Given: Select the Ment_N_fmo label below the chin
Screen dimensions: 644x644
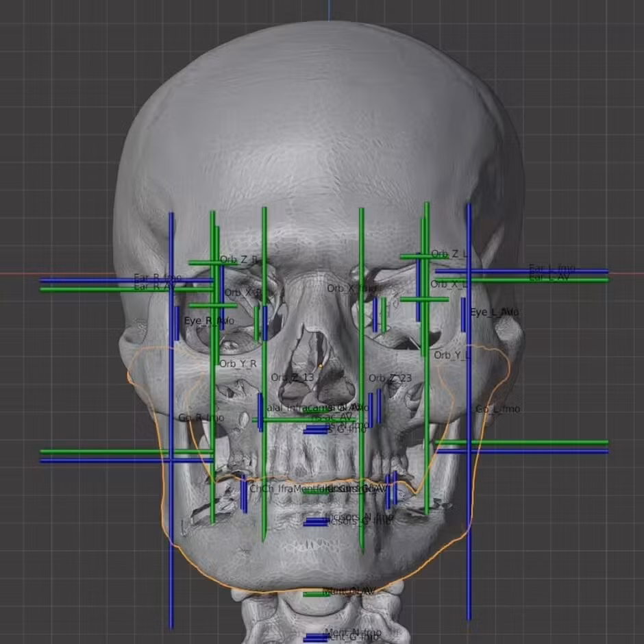Looking at the screenshot, I should click(x=352, y=632).
